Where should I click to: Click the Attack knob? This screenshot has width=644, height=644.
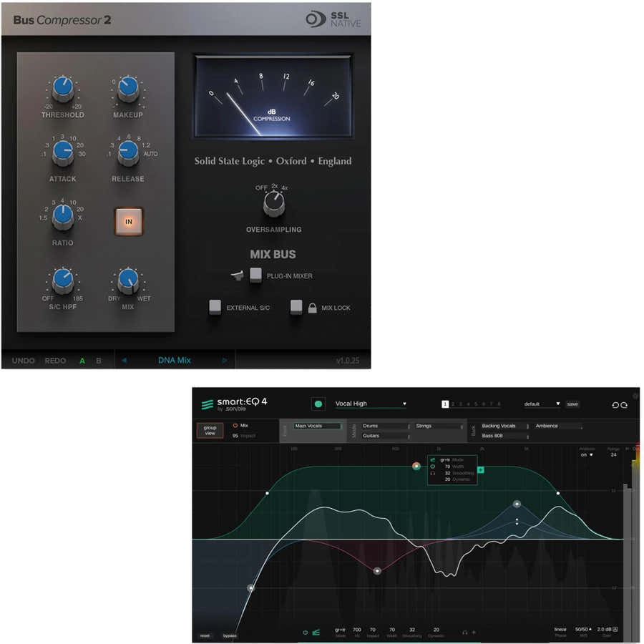(63, 153)
